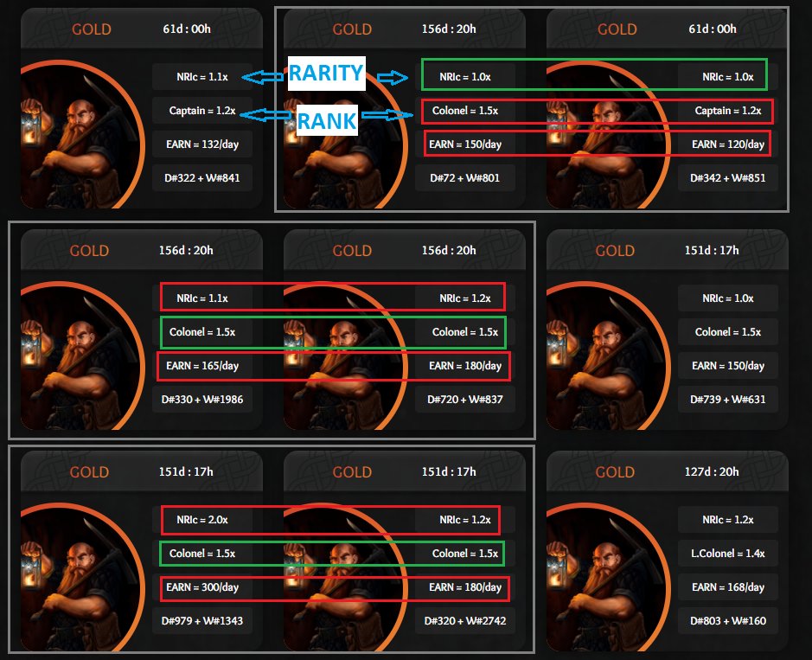
Task: Select Colonel = 1.5x on card D#739 + W#631
Action: pos(727,332)
